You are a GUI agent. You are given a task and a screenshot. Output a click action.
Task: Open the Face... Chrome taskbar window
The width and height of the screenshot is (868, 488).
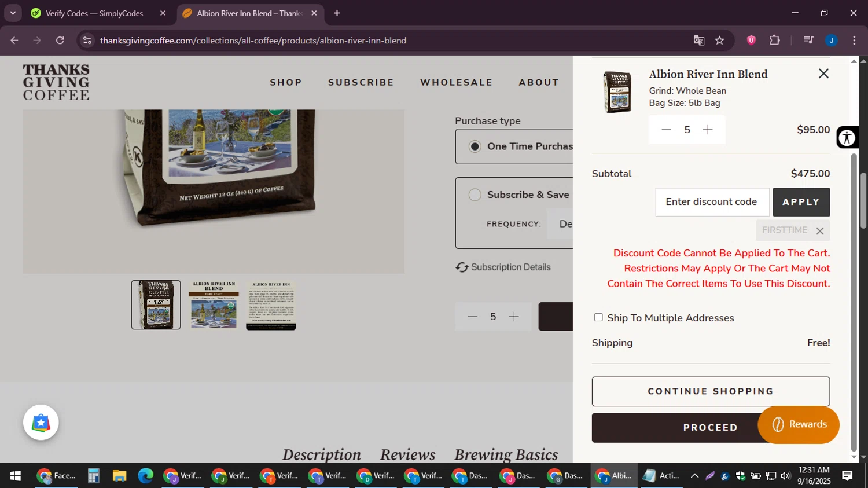56,476
